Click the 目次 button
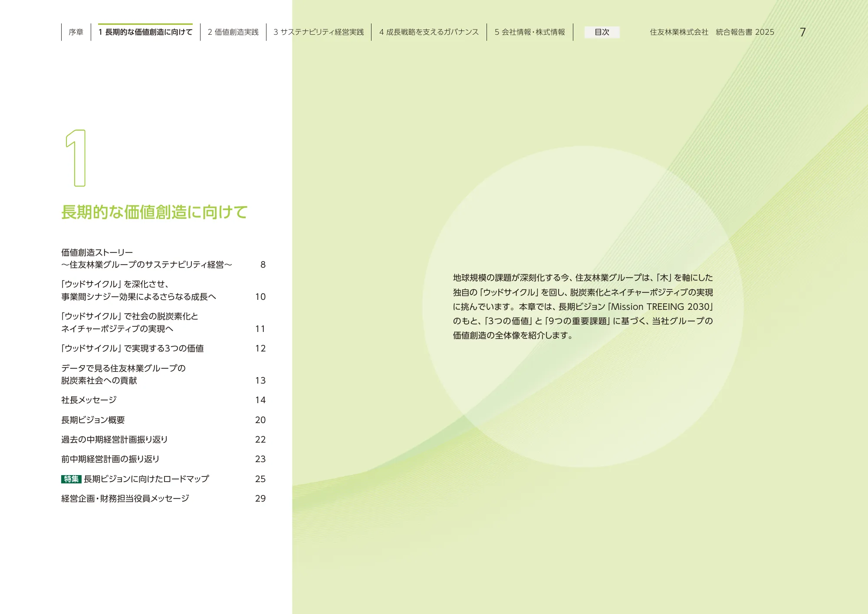Image resolution: width=868 pixels, height=614 pixels. click(602, 32)
